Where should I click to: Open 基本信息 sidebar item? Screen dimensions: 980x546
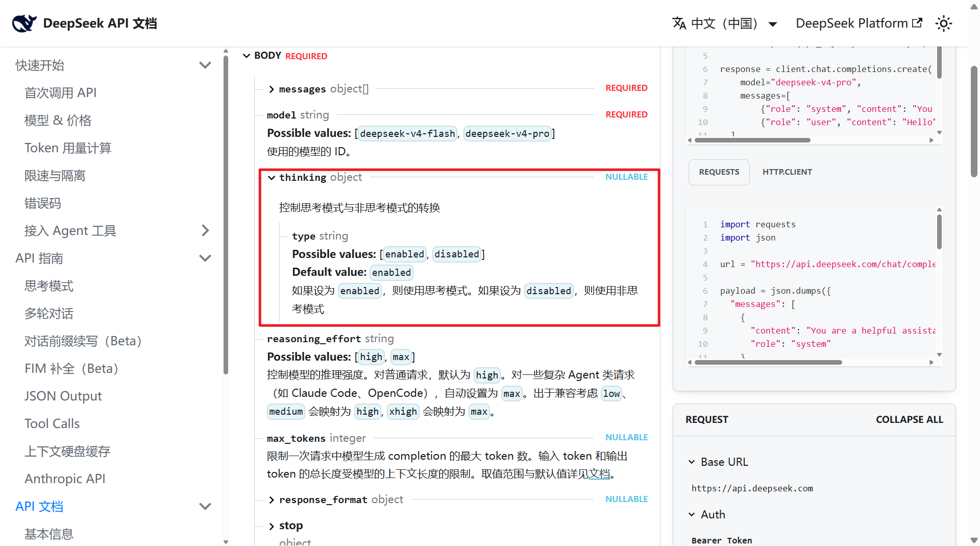pos(49,534)
